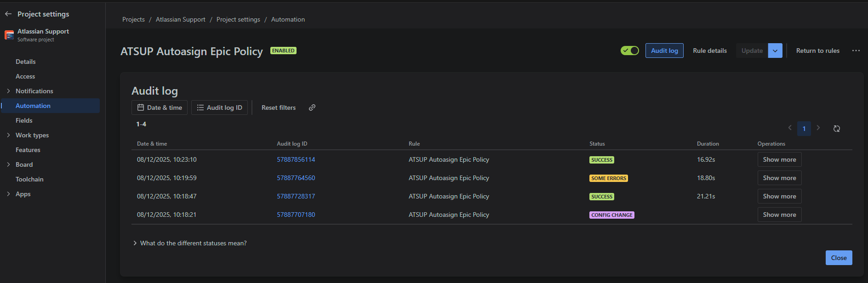The width and height of the screenshot is (868, 283).
Task: Go to previous audit log page
Action: (790, 128)
